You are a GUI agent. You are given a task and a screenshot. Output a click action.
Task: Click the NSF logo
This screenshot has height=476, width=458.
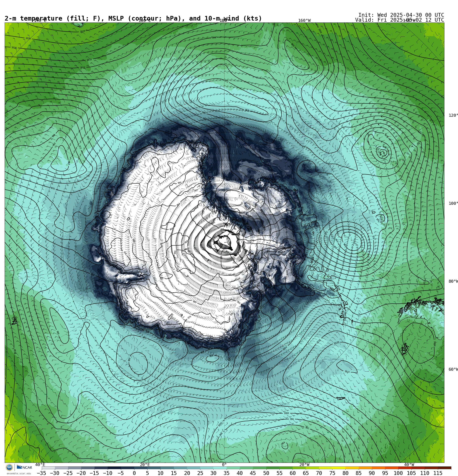(9, 467)
